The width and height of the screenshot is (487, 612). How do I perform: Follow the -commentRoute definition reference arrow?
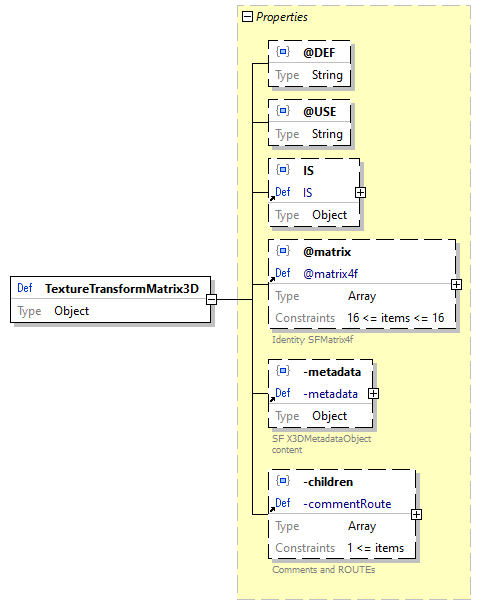pyautogui.click(x=272, y=509)
